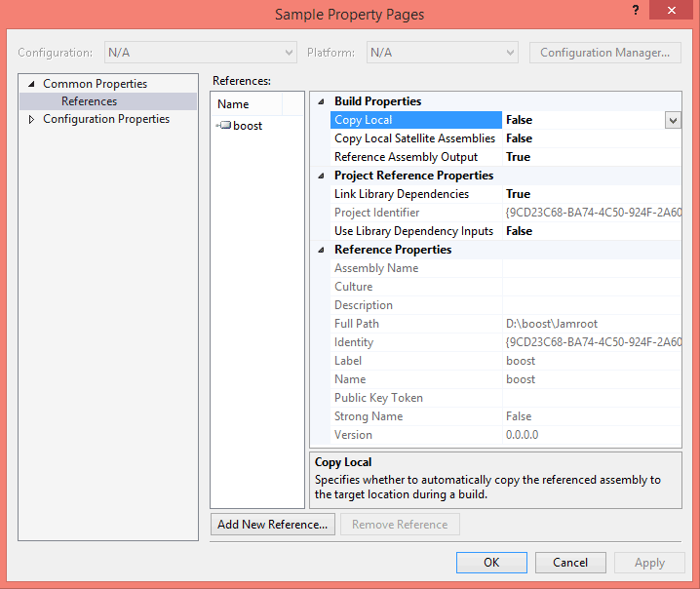Screen dimensions: 700x589
Task: Click the boost value of Label
Action: pyautogui.click(x=520, y=361)
